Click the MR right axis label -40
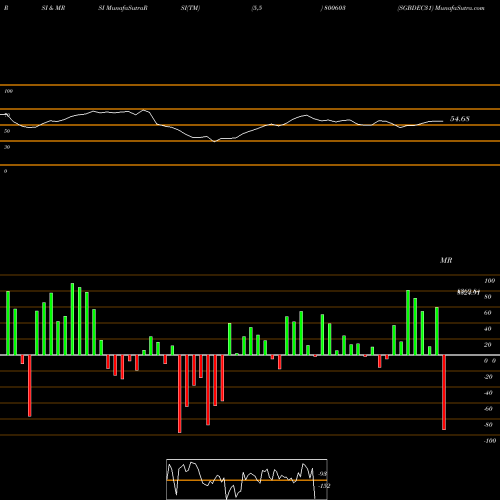Image resolution: width=500 pixels, height=500 pixels. (x=488, y=393)
